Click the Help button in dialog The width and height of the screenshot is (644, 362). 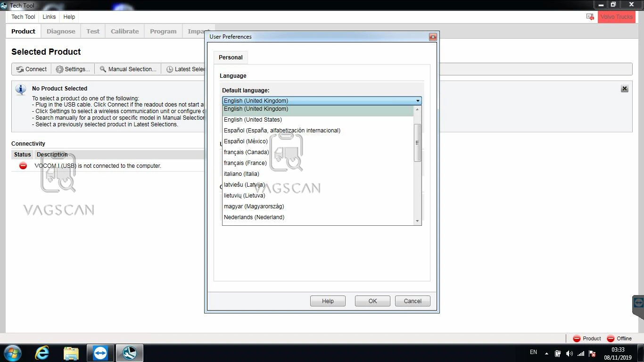coord(328,301)
